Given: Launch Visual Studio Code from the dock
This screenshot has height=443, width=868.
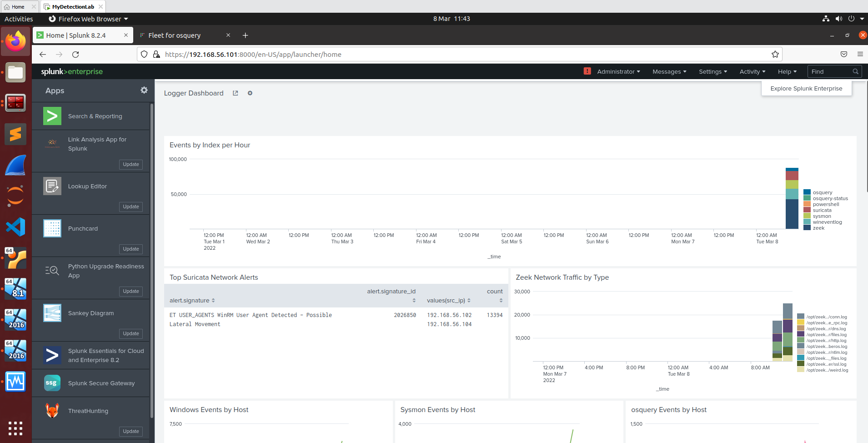Looking at the screenshot, I should (x=15, y=227).
